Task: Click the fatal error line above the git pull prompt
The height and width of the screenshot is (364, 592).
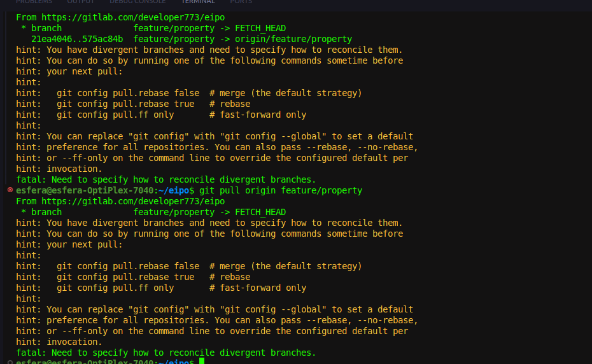Action: coord(166,179)
